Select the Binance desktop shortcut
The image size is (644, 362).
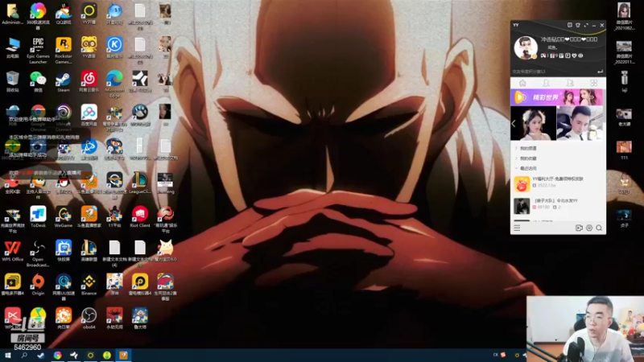tap(89, 285)
